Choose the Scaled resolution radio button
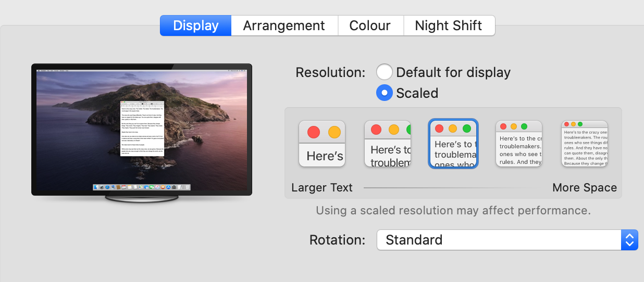The width and height of the screenshot is (644, 282). pos(385,93)
